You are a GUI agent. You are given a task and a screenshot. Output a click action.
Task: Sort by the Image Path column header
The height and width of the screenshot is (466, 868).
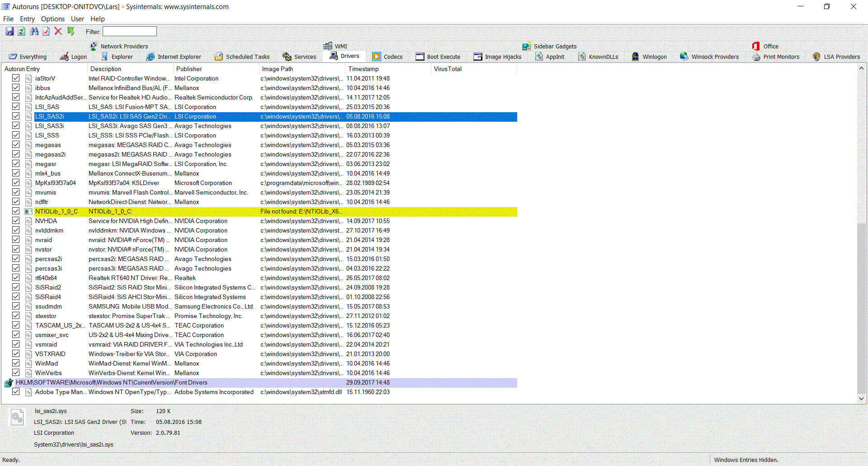click(x=302, y=69)
